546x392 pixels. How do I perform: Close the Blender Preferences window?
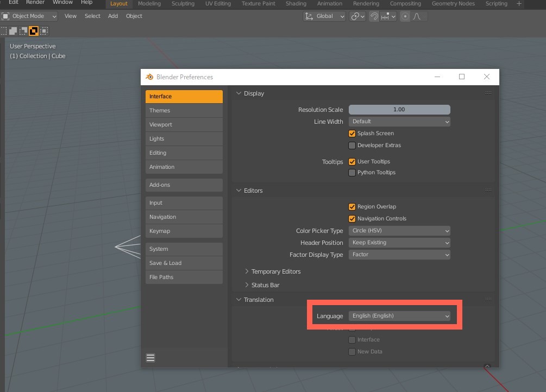tap(486, 77)
